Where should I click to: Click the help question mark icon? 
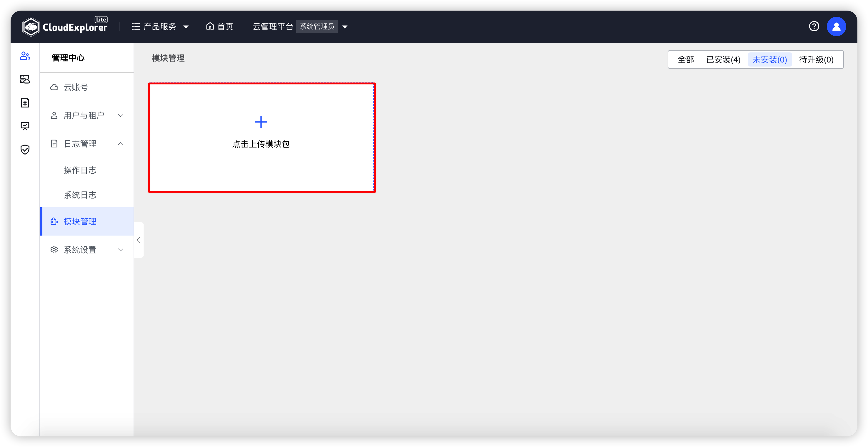coord(814,26)
